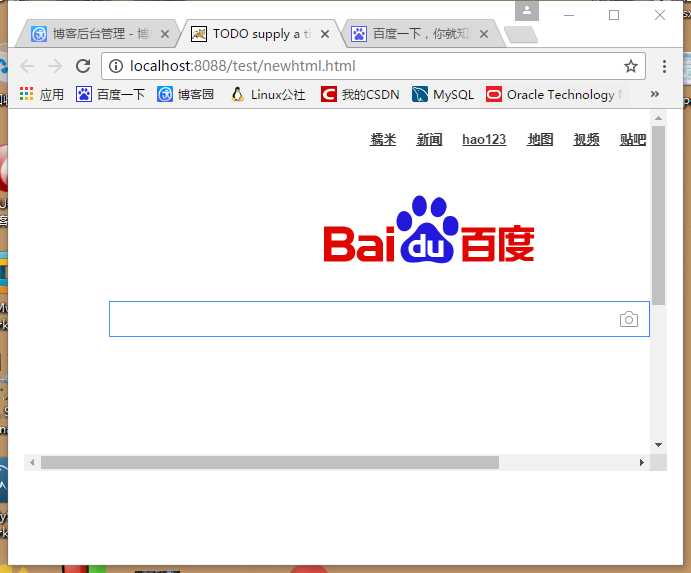The height and width of the screenshot is (573, 691).
Task: Click the vertical scrollbar down arrow
Action: coord(658,445)
